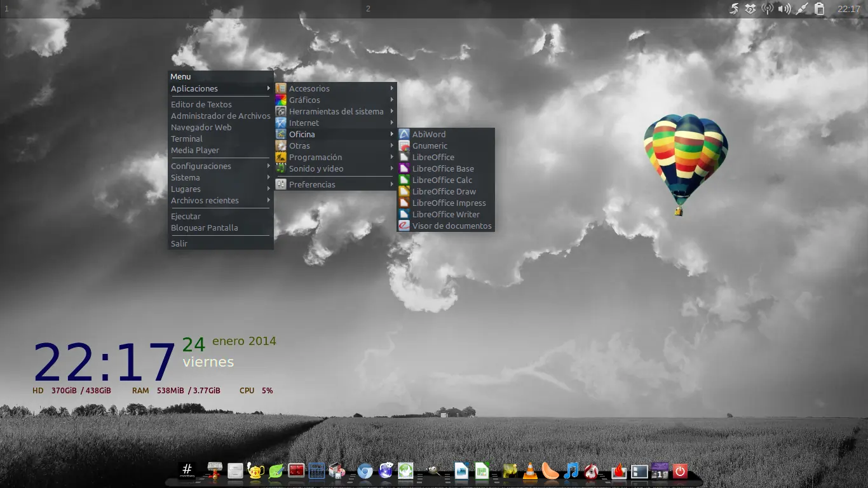Screen dimensions: 868x488
Task: Choose Ejecutar in the menu
Action: click(220, 216)
